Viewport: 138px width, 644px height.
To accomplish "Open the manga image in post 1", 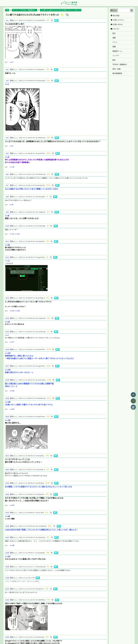I will click(x=23, y=42).
